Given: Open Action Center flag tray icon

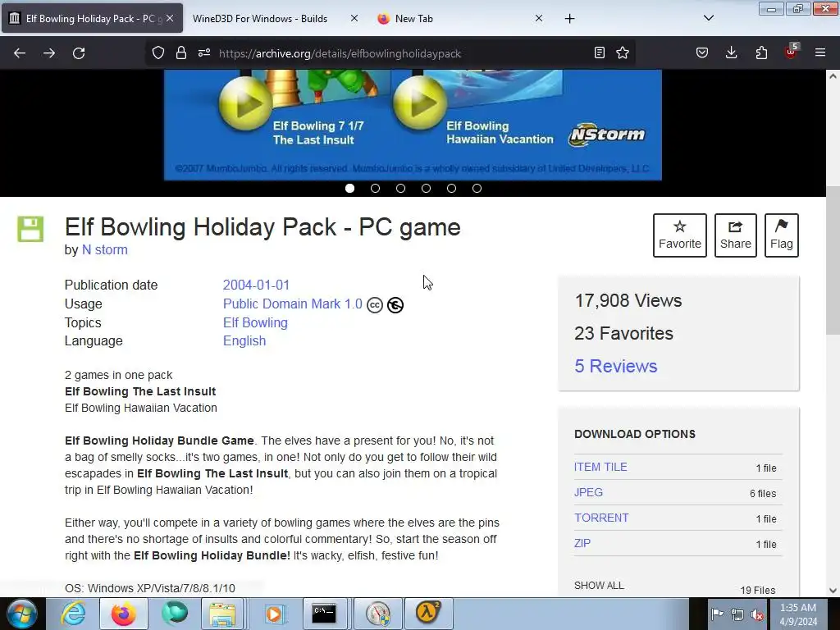Looking at the screenshot, I should 717,614.
